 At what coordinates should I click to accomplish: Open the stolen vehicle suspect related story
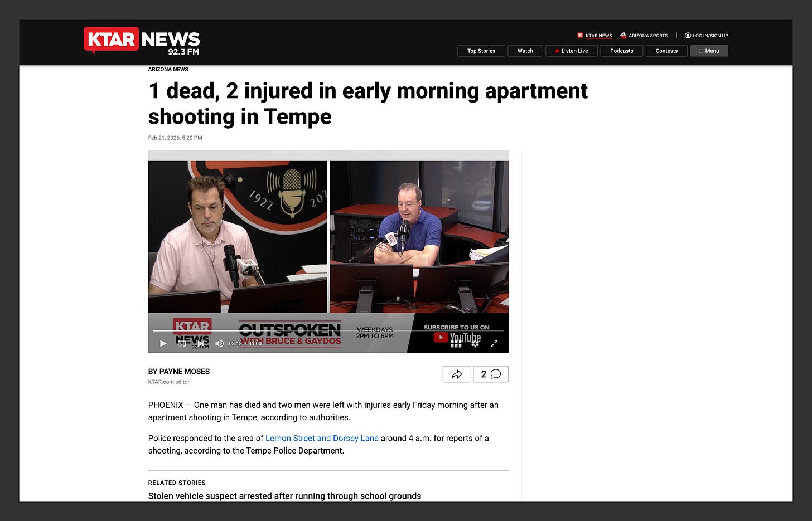(x=284, y=496)
